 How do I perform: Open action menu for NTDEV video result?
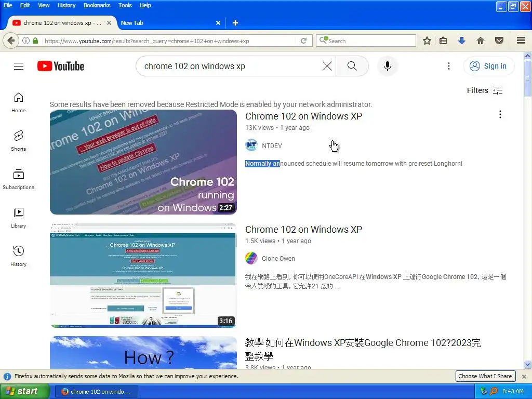(x=500, y=114)
